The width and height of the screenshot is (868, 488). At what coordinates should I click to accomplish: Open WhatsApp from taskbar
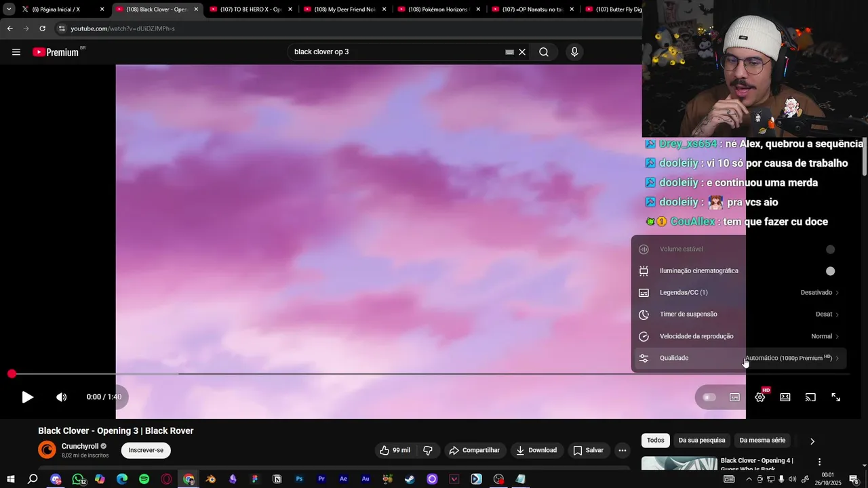point(78,479)
